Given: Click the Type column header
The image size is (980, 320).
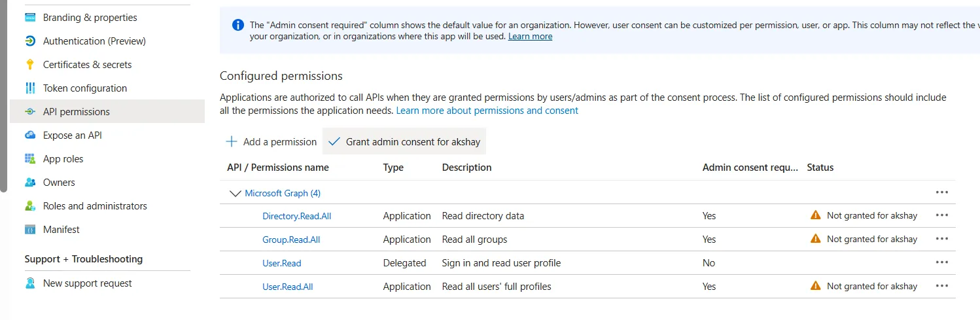Looking at the screenshot, I should 393,168.
